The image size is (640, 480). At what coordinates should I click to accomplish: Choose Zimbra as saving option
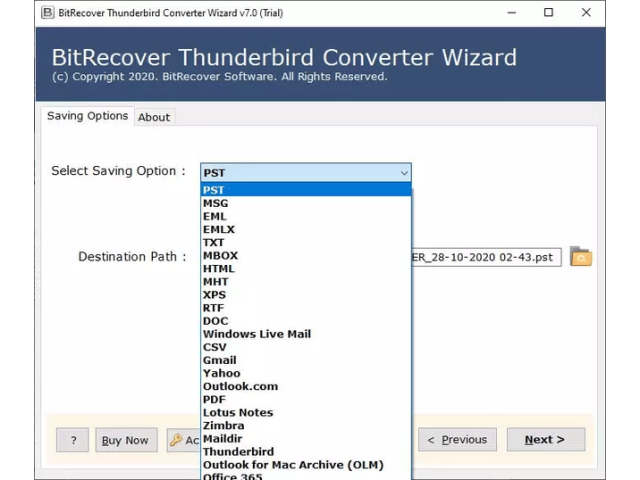coord(224,425)
